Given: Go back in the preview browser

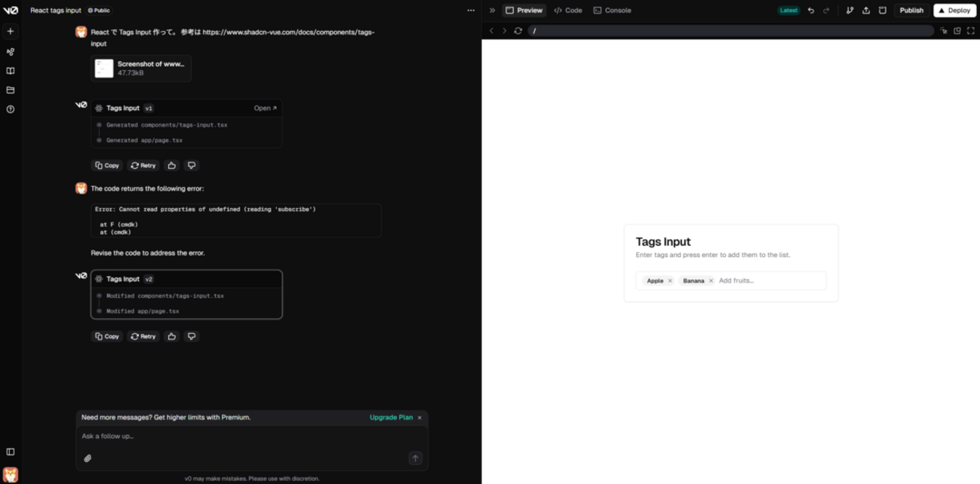Looking at the screenshot, I should [x=491, y=31].
